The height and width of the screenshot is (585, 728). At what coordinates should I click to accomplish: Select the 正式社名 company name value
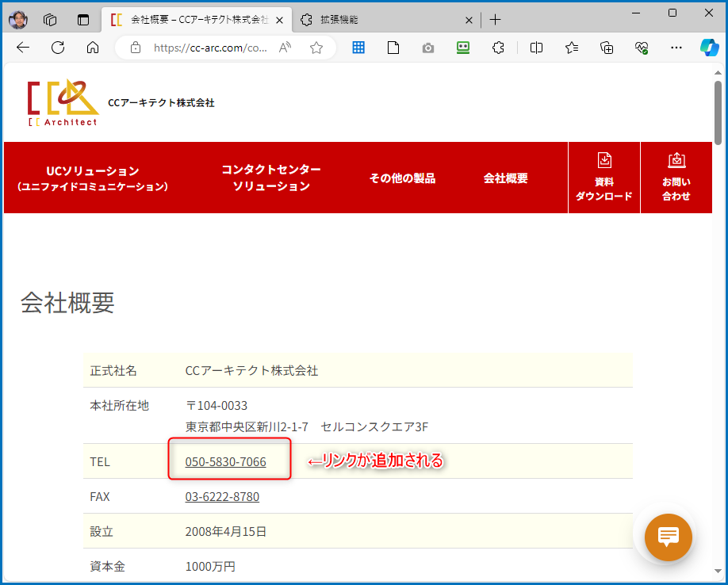pyautogui.click(x=251, y=371)
